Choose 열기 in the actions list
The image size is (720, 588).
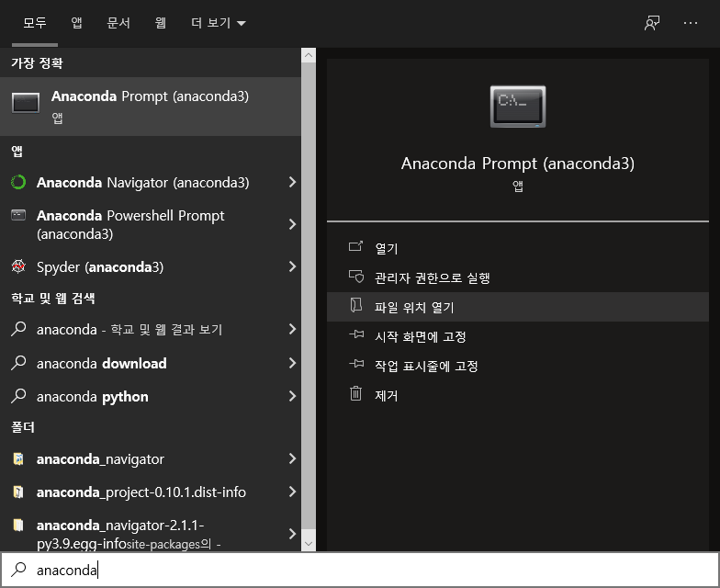518,248
